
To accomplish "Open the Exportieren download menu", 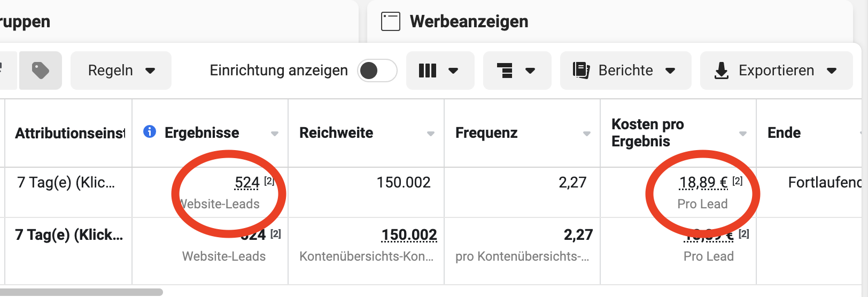I will click(x=776, y=71).
